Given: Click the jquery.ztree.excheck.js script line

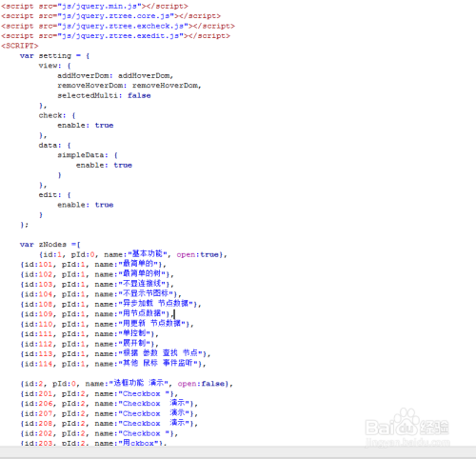Looking at the screenshot, I should [x=118, y=26].
